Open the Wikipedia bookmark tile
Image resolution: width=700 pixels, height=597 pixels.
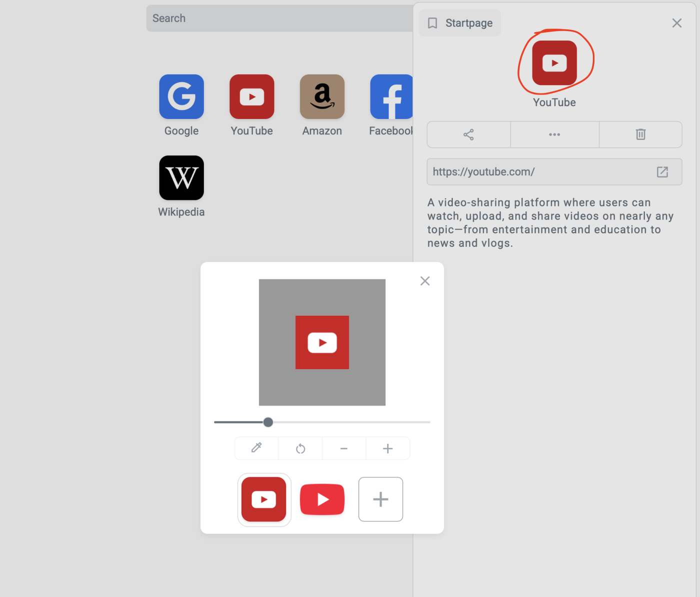point(181,177)
